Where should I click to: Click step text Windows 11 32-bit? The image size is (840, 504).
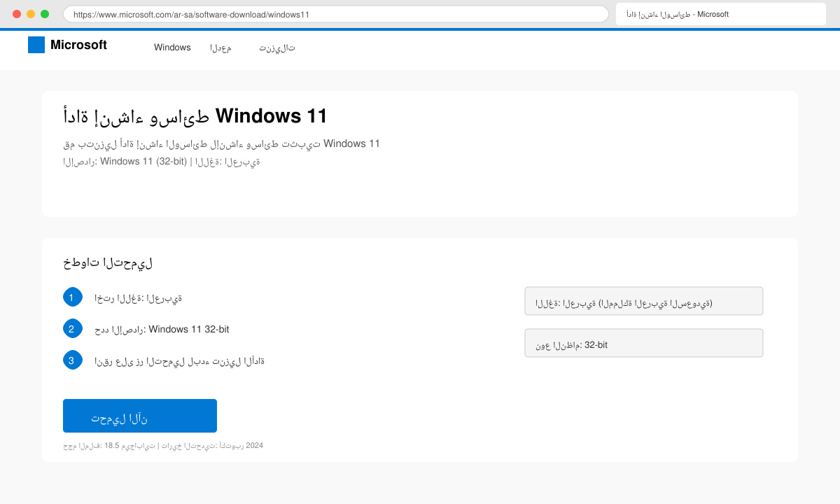[162, 329]
